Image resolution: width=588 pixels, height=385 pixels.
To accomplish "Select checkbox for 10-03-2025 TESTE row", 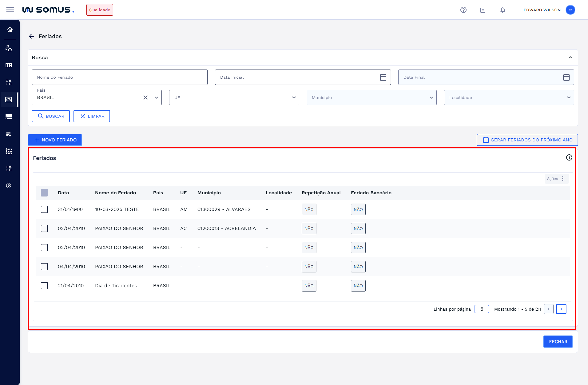I will point(44,210).
